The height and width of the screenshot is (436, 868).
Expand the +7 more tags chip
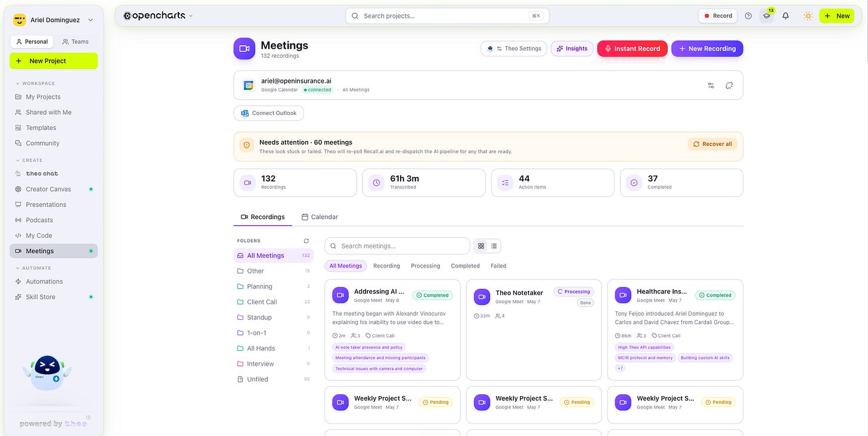pyautogui.click(x=620, y=368)
